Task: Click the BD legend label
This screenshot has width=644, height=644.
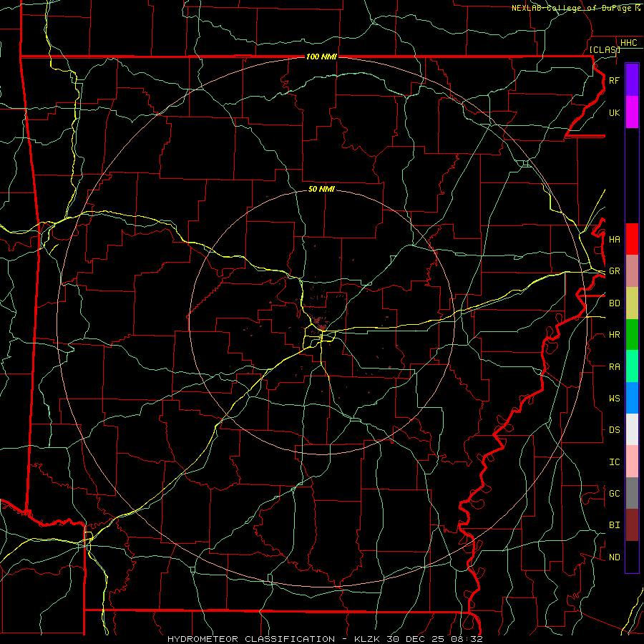Action: pos(614,303)
